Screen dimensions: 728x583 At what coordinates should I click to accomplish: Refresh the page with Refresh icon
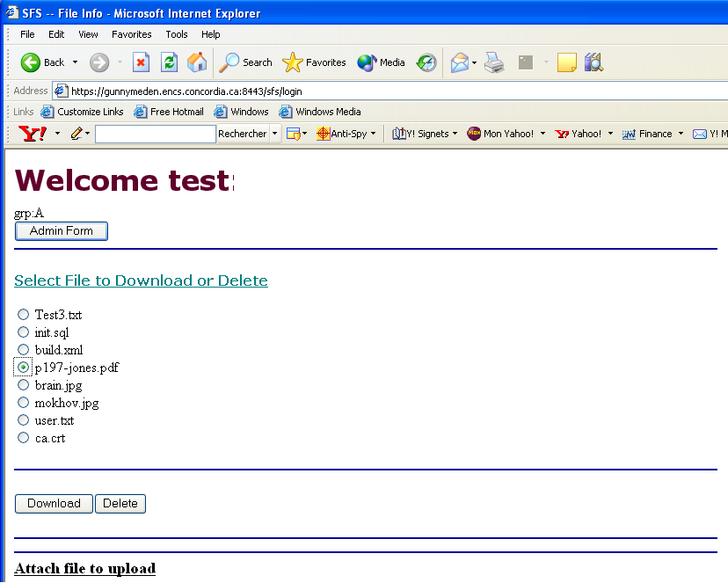169,62
